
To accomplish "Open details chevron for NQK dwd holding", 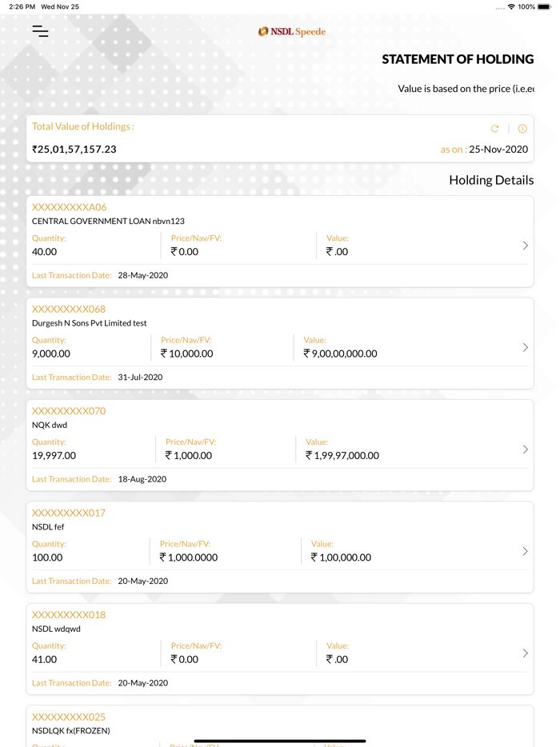I will click(526, 449).
